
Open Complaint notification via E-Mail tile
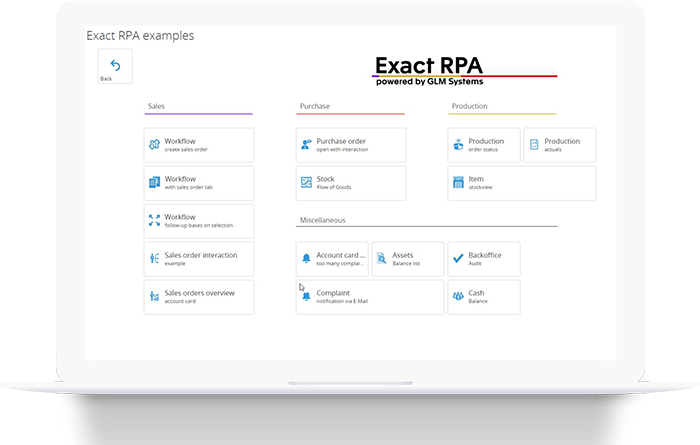pyautogui.click(x=369, y=297)
